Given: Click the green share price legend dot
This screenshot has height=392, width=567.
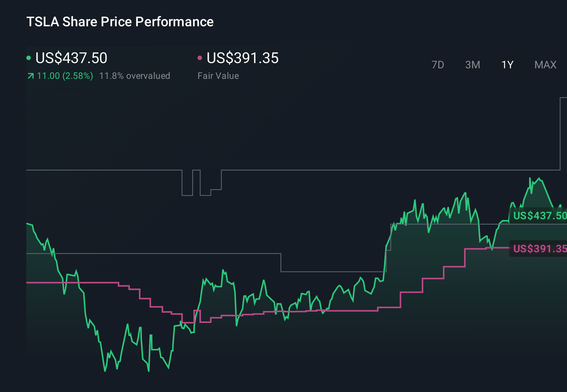Looking at the screenshot, I should tap(28, 58).
